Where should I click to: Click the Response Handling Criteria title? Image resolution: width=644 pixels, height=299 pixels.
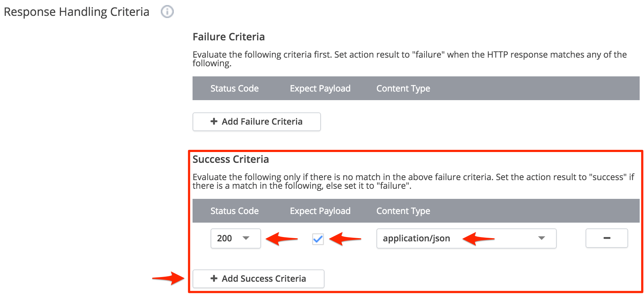tap(76, 12)
